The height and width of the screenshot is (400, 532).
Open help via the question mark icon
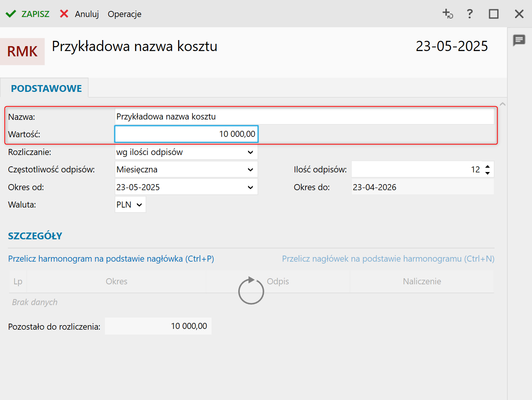tap(470, 14)
